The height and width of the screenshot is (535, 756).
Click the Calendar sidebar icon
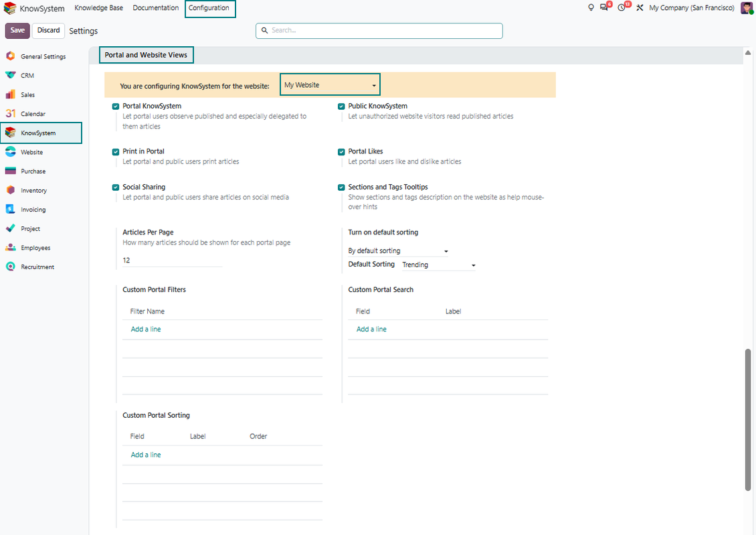click(x=11, y=113)
